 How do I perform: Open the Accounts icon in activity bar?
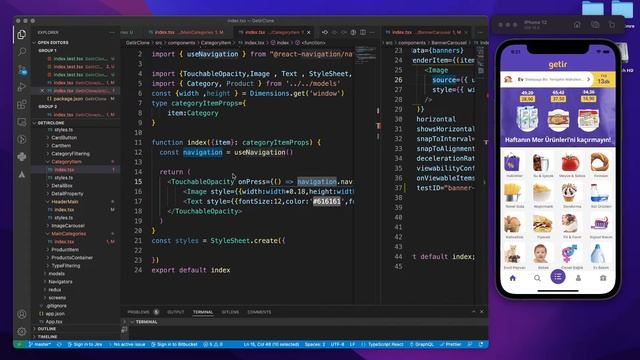[22, 314]
